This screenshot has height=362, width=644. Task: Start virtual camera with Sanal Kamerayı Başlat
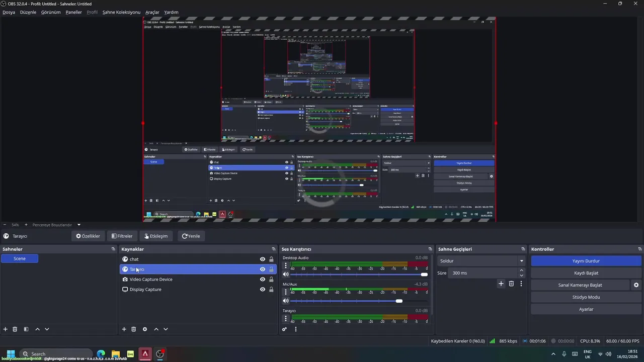pos(580,285)
